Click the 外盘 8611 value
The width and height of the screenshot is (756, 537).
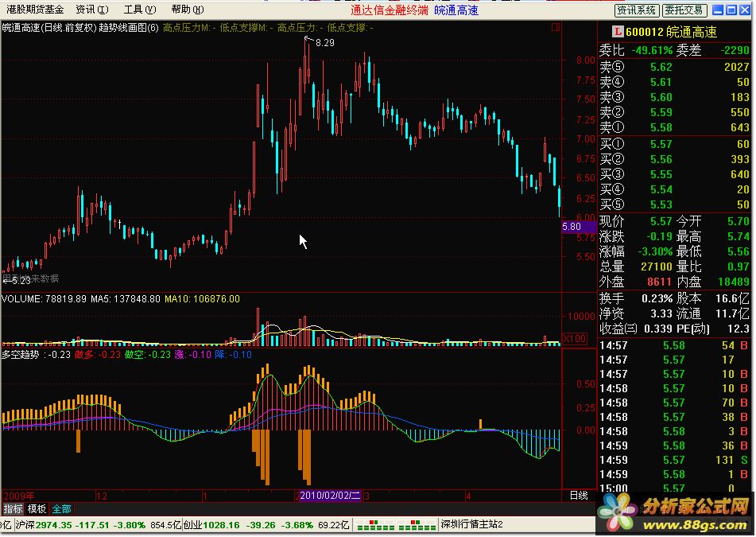pos(659,282)
